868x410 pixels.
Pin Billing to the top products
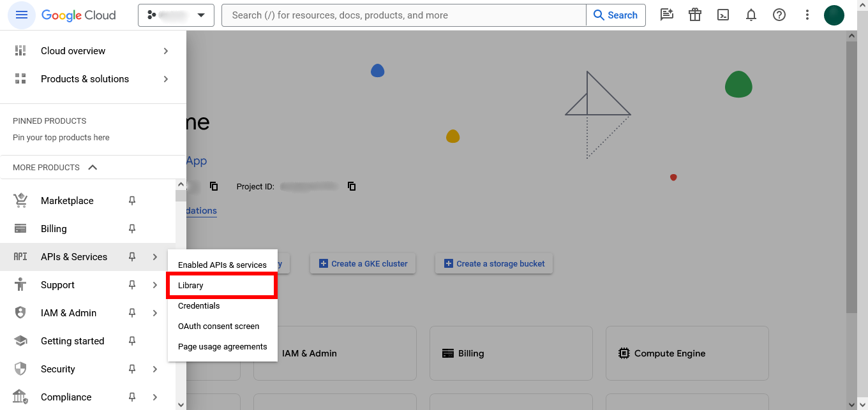tap(132, 229)
